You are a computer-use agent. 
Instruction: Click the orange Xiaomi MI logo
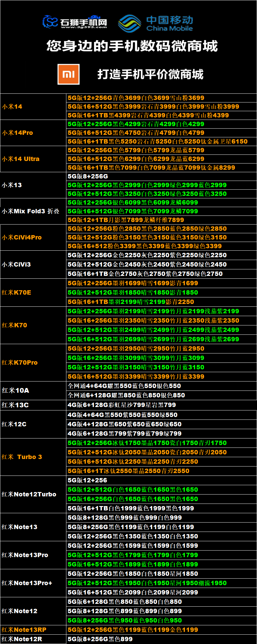69,74
